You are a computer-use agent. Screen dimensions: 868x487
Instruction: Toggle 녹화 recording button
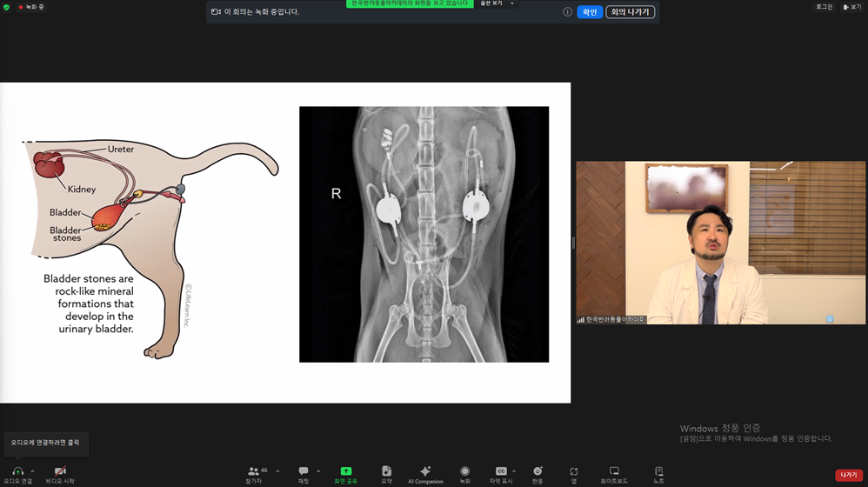pos(465,471)
